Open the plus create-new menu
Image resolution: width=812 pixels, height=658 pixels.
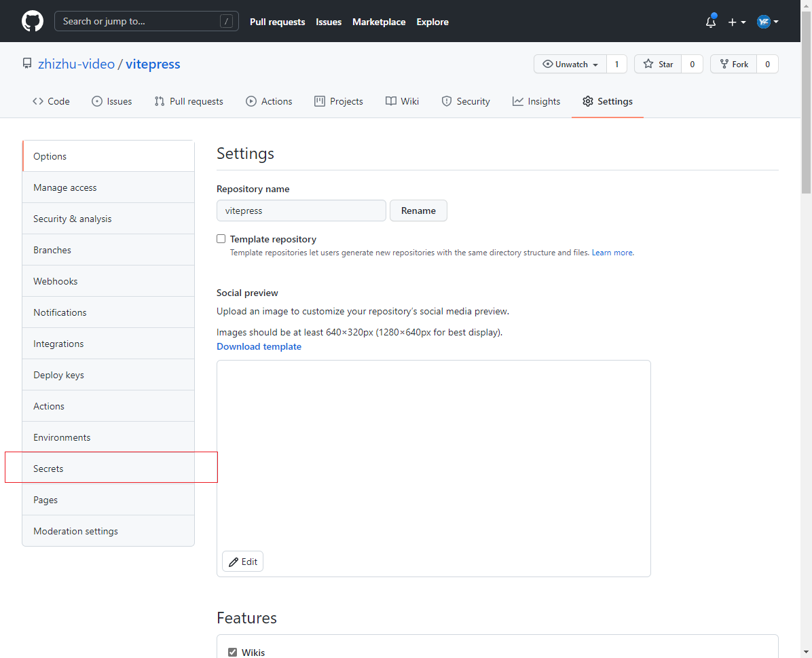pyautogui.click(x=737, y=22)
